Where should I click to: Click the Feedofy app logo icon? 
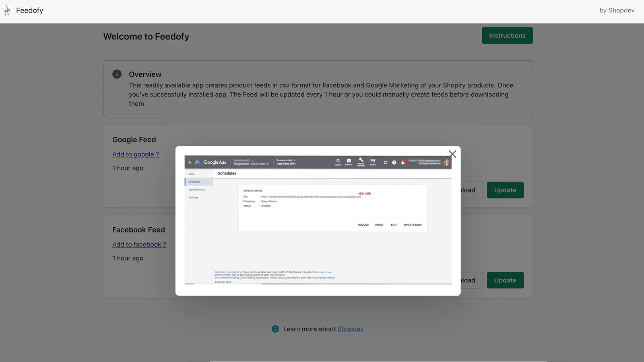coord(7,10)
